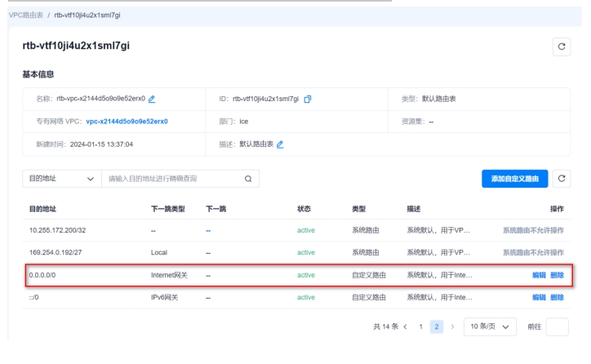Viewport: 591px width, 364px height.
Task: Click the 0.0.0.0/0 destination cell
Action: (x=42, y=275)
